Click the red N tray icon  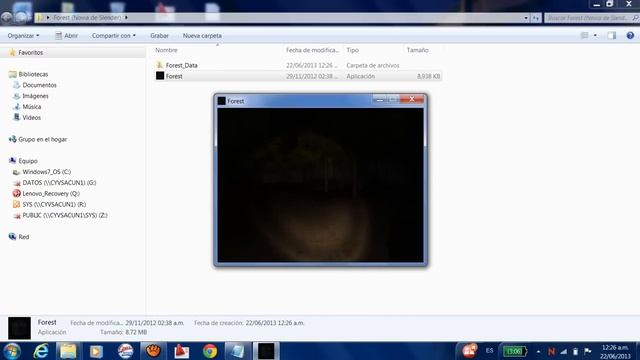pyautogui.click(x=551, y=351)
